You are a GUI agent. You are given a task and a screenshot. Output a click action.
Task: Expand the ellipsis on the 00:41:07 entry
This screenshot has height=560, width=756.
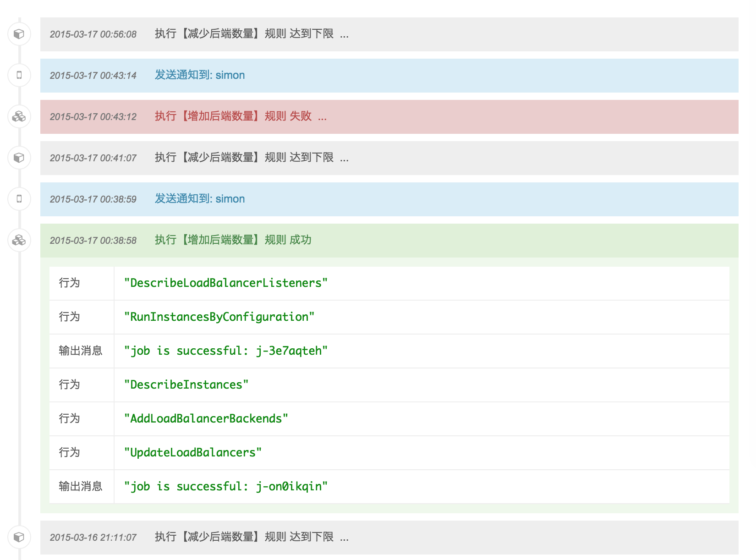point(344,159)
